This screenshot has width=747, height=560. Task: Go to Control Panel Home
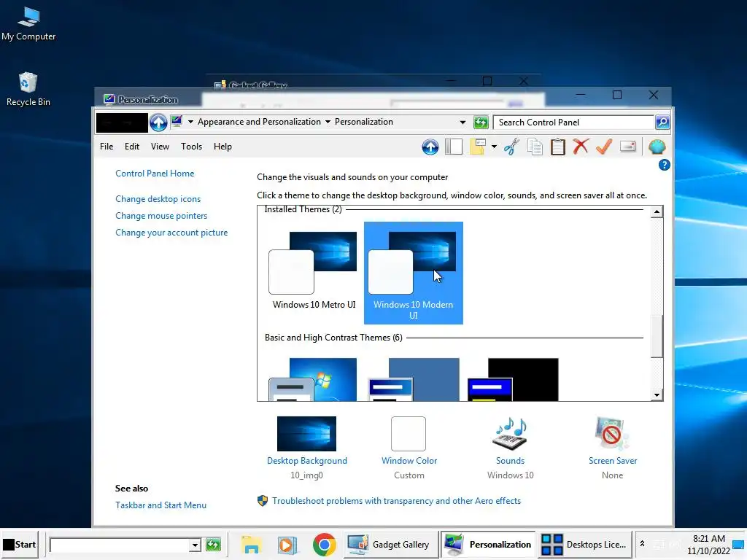pos(155,174)
